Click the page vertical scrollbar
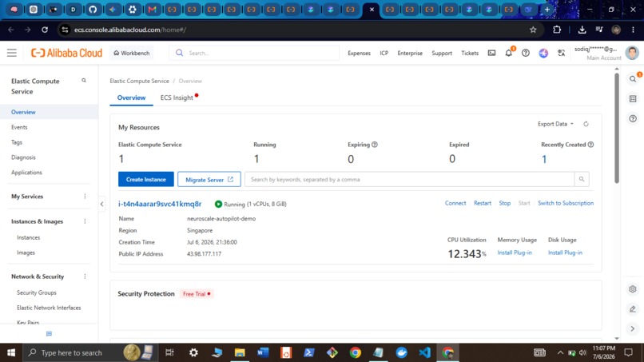The width and height of the screenshot is (644, 362). click(x=617, y=127)
